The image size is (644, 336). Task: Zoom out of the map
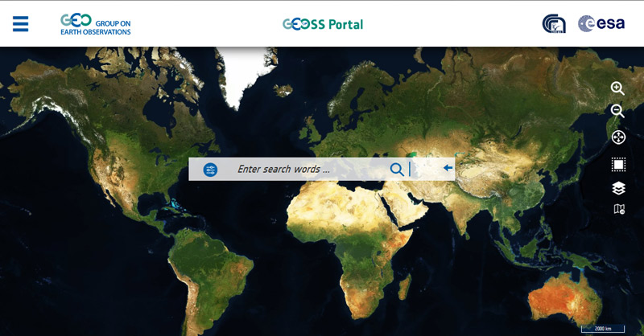617,111
